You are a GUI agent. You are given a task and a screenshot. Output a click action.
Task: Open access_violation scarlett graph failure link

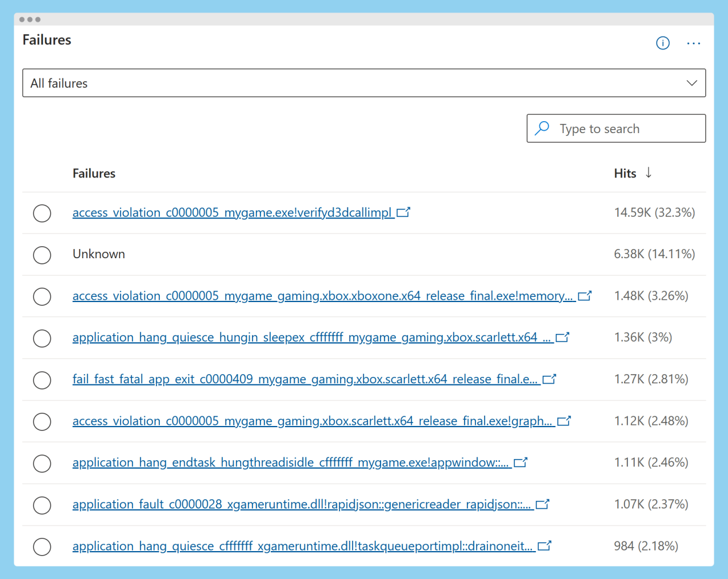click(x=312, y=421)
